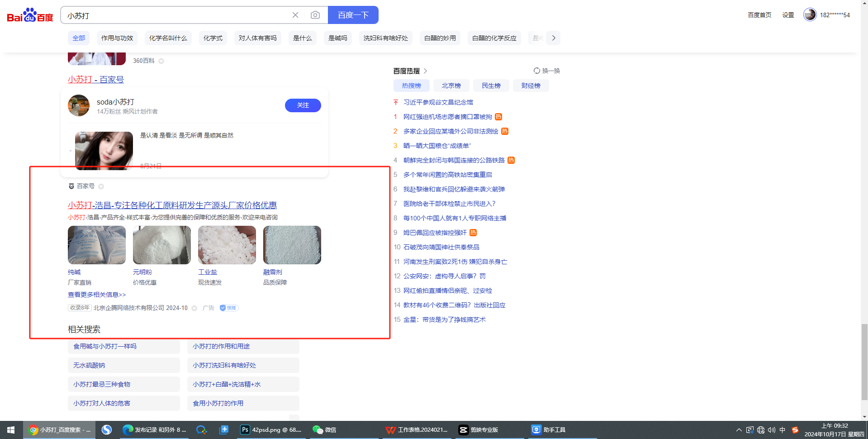868x439 pixels.
Task: Clear the search box with X icon
Action: (x=295, y=15)
